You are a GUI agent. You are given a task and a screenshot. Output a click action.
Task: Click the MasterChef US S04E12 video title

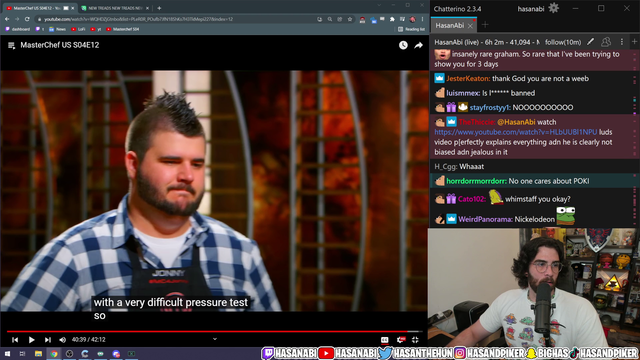point(60,45)
